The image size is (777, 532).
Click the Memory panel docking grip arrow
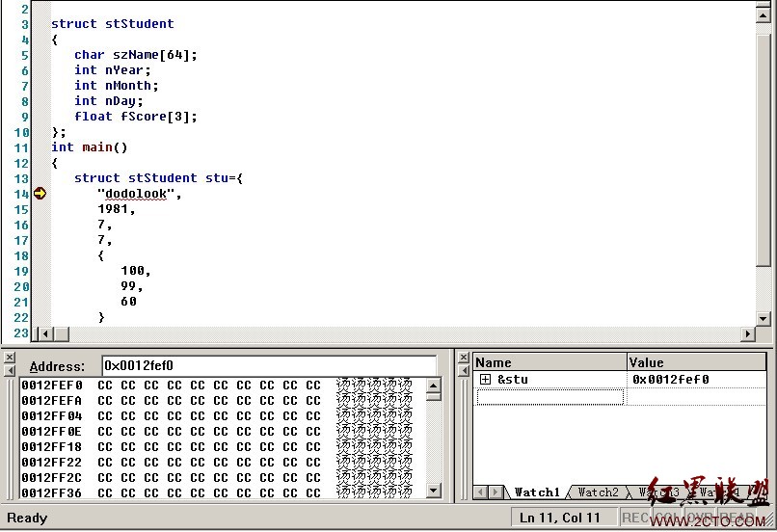click(x=9, y=370)
